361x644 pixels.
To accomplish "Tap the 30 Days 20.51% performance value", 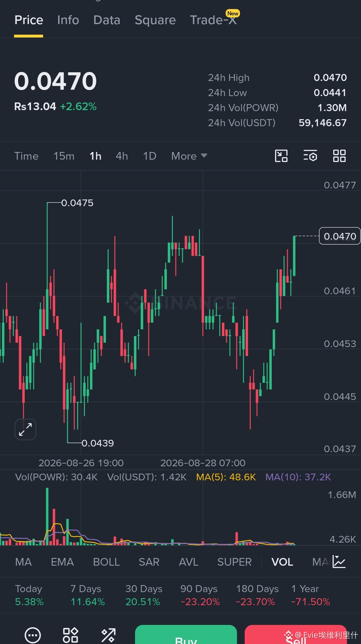I will click(143, 602).
